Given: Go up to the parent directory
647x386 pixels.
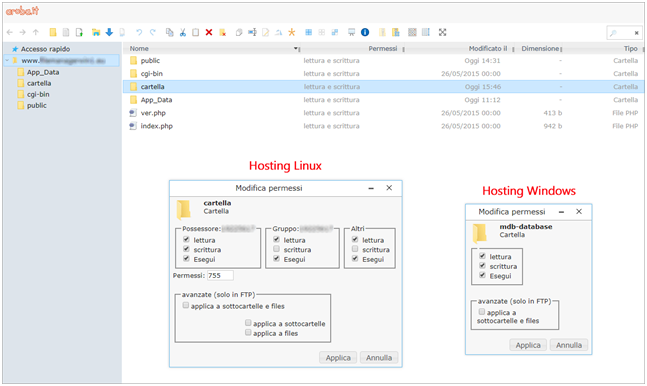Looking at the screenshot, I should coord(36,32).
